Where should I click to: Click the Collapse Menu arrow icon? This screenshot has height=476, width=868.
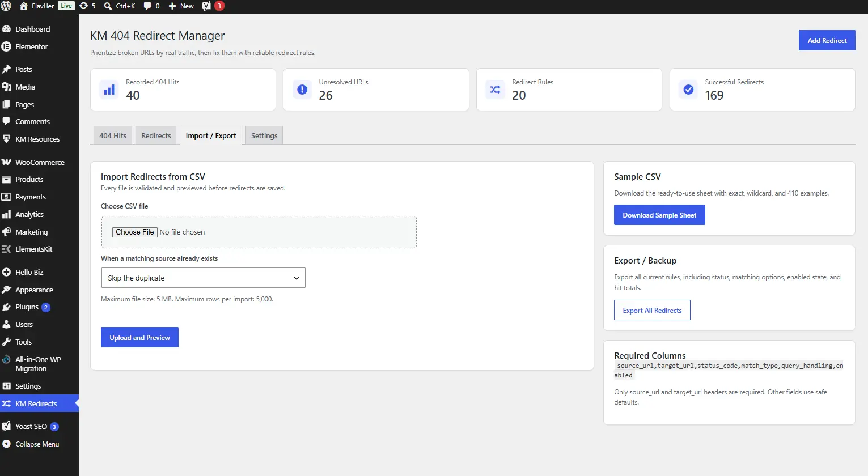click(x=7, y=444)
